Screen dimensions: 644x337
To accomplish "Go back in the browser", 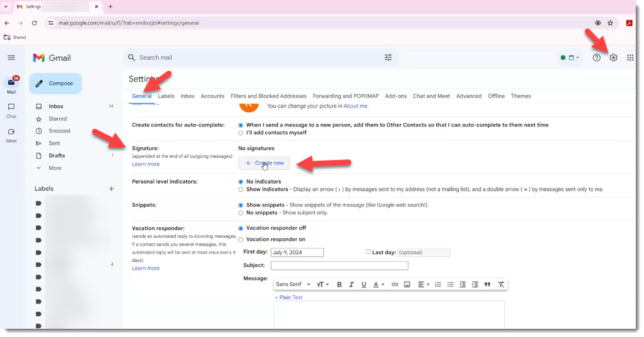I will (x=7, y=23).
